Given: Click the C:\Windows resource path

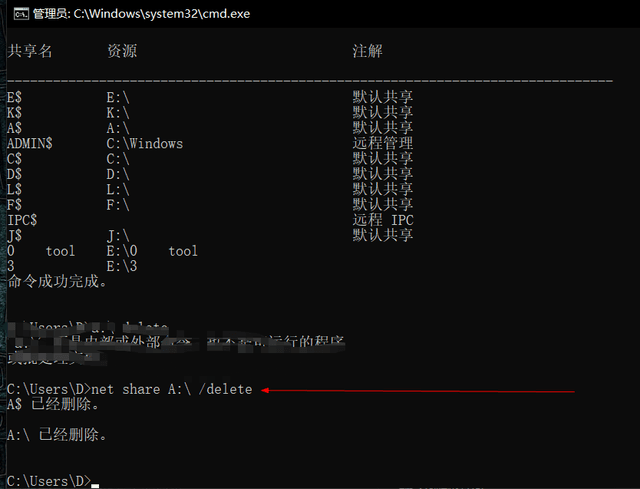Looking at the screenshot, I should tap(144, 143).
